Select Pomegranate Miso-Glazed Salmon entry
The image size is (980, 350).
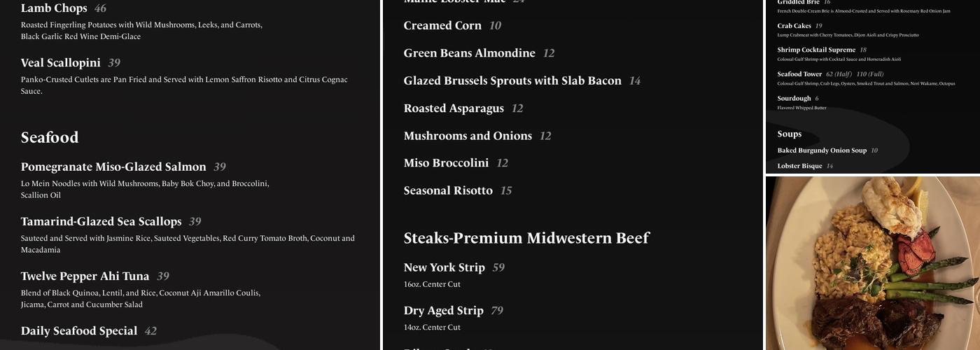(113, 167)
